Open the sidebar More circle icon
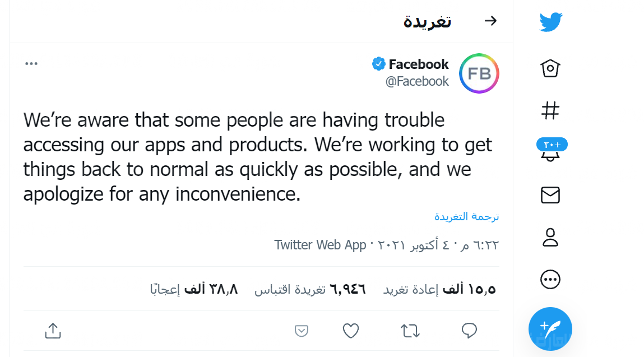 point(550,280)
